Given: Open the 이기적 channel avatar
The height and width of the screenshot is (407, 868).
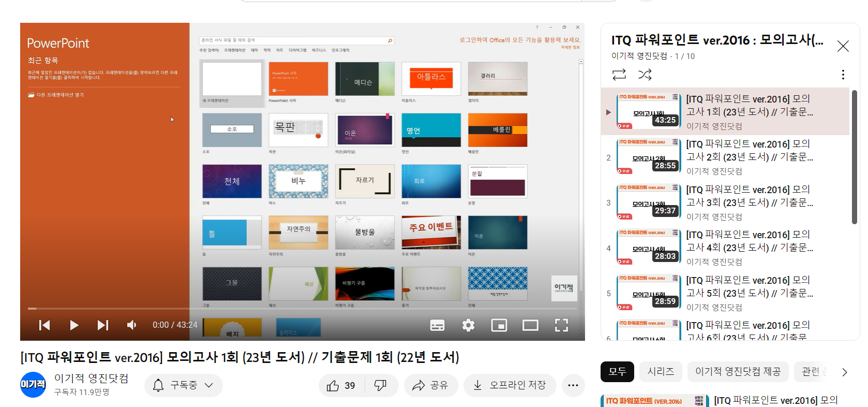Looking at the screenshot, I should [33, 385].
